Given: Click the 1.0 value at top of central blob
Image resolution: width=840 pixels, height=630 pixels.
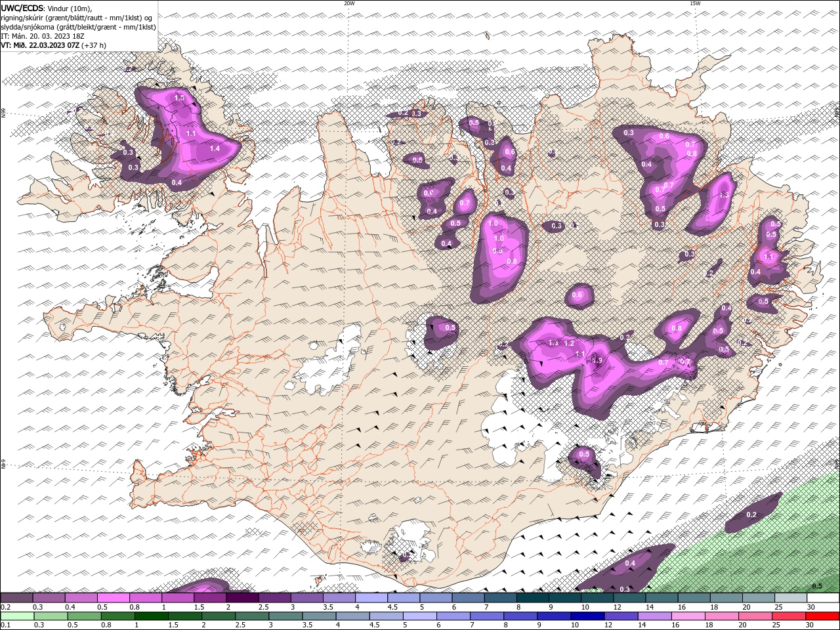Looking at the screenshot, I should coord(493,224).
